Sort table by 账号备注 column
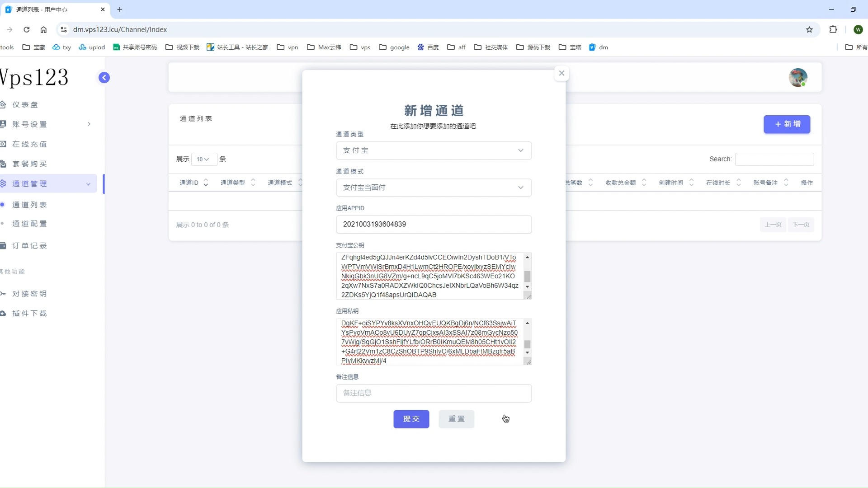 771,183
